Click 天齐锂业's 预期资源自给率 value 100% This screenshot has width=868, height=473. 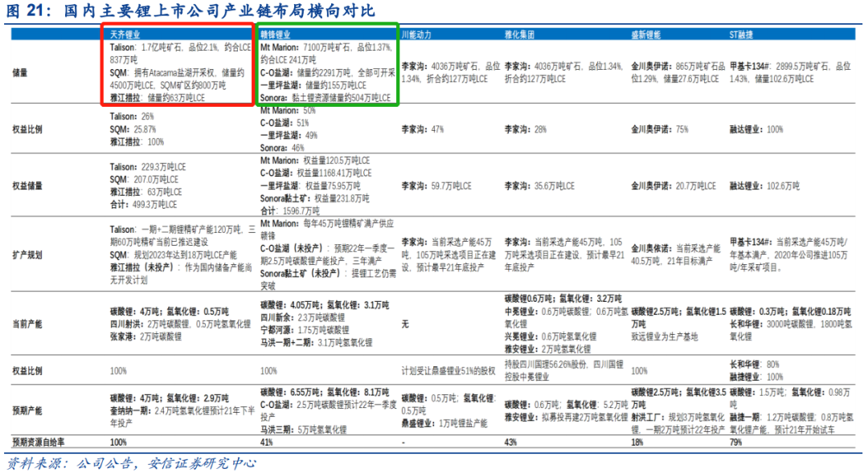click(118, 442)
